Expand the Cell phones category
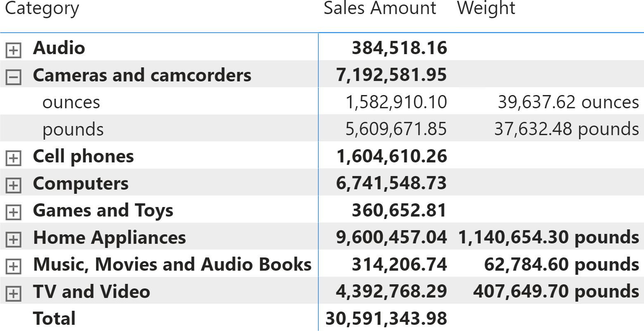The image size is (644, 331). [x=13, y=159]
